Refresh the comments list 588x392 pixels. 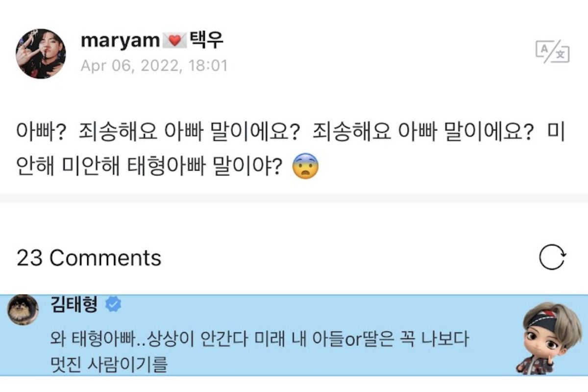[x=553, y=258]
